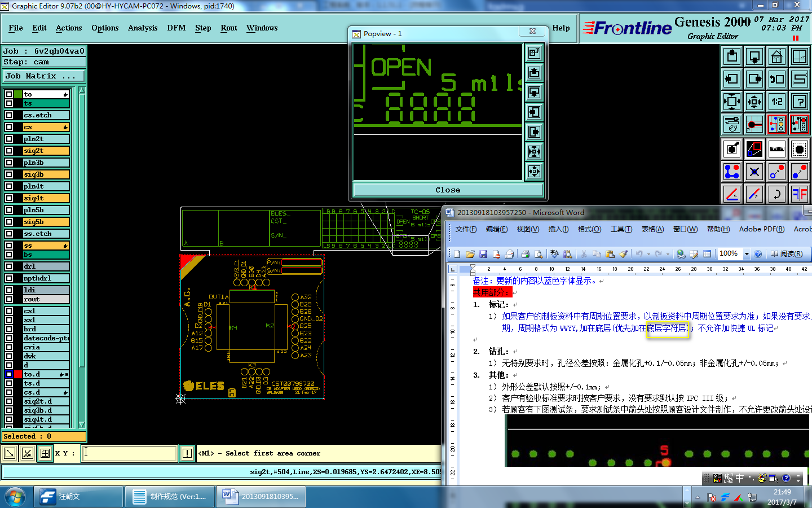The height and width of the screenshot is (508, 812).
Task: Open the File menu in Graphic Editor
Action: [16, 28]
